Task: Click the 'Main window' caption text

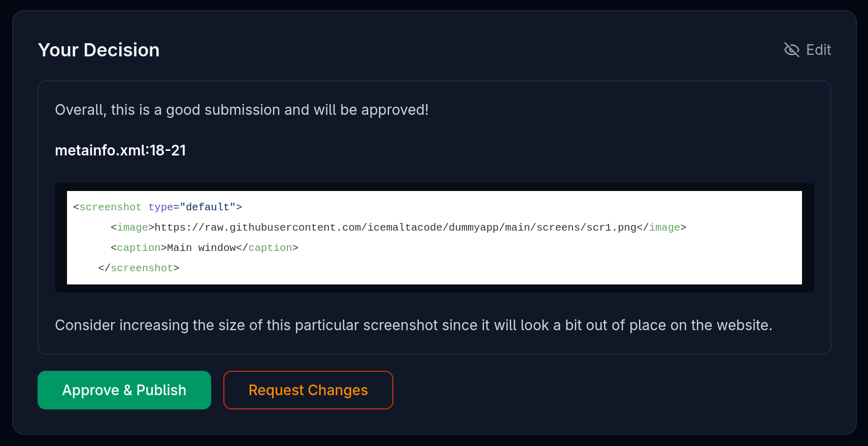Action: 201,248
